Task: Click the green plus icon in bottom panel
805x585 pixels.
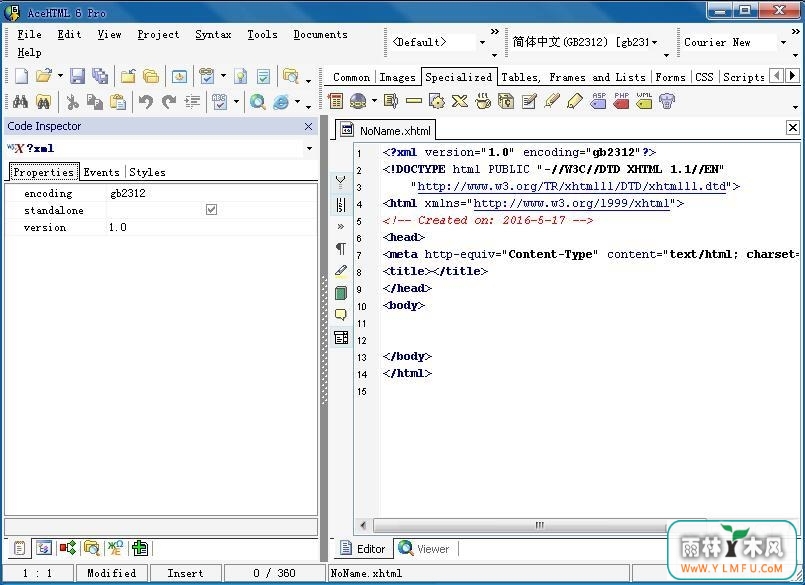Action: tap(140, 548)
